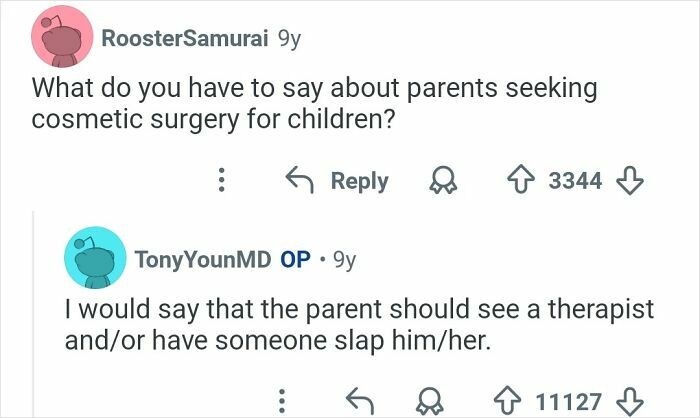Open RoosterSamurai's avatar profile picture
Screen dimensions: 700x418
(62, 38)
